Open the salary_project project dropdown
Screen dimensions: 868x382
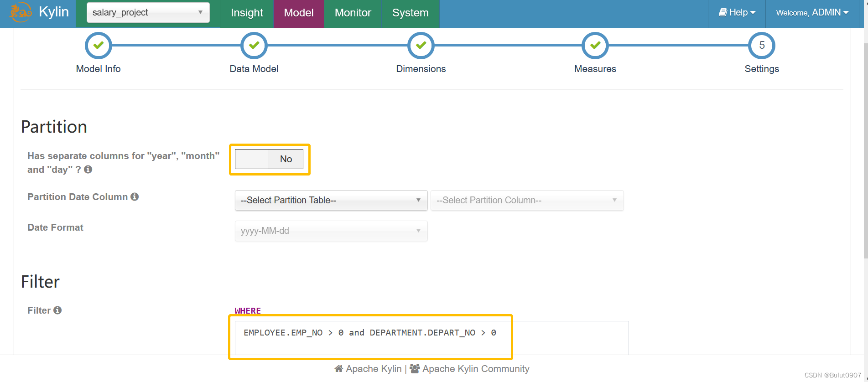point(148,12)
